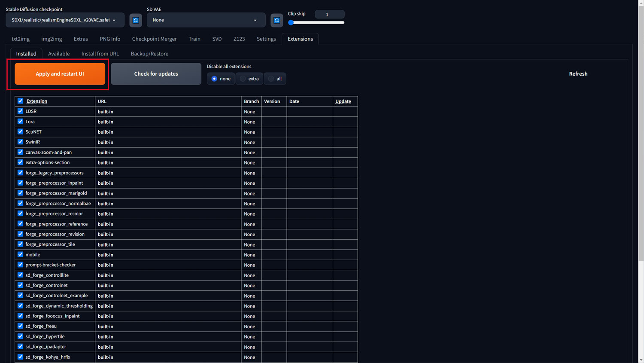Click the refresh icon next to checkpoint dropdown

[136, 20]
